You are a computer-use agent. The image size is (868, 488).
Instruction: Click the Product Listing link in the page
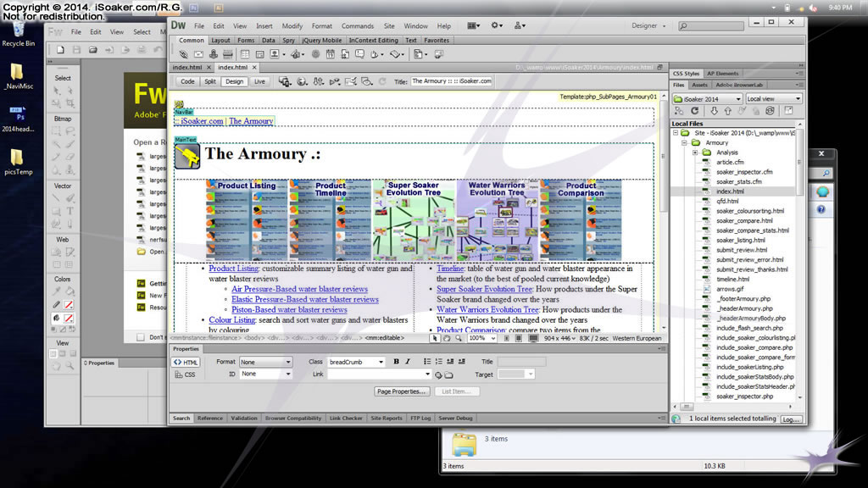pos(234,269)
